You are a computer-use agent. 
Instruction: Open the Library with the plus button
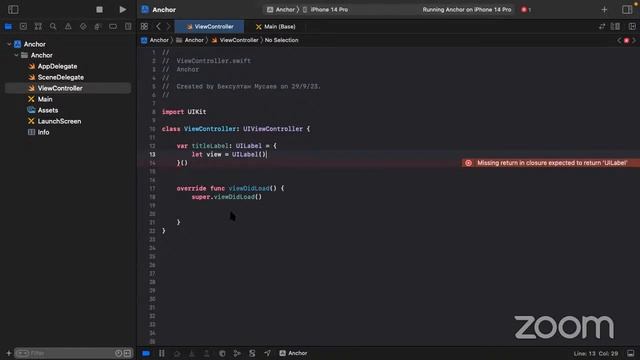(x=604, y=9)
